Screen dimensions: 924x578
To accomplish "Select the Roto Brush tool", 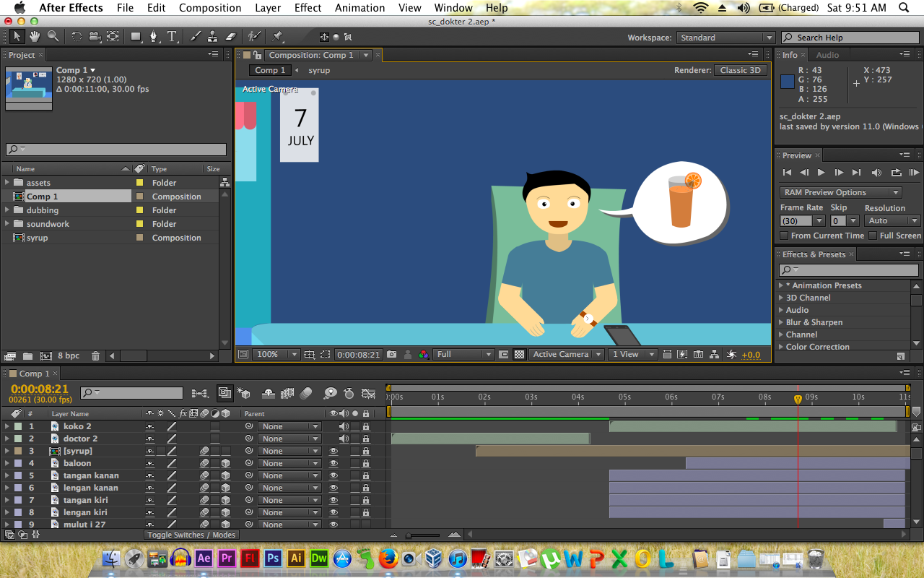I will (253, 36).
